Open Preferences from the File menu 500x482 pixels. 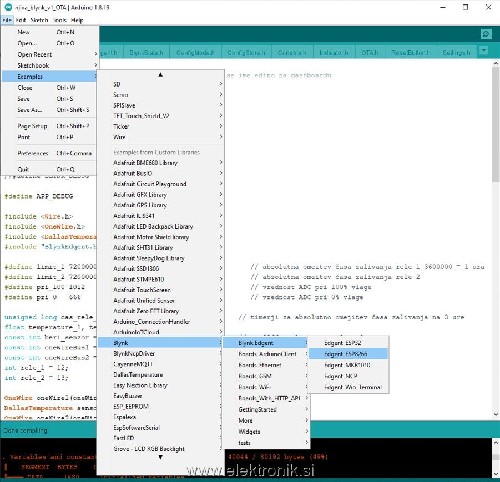[49, 153]
